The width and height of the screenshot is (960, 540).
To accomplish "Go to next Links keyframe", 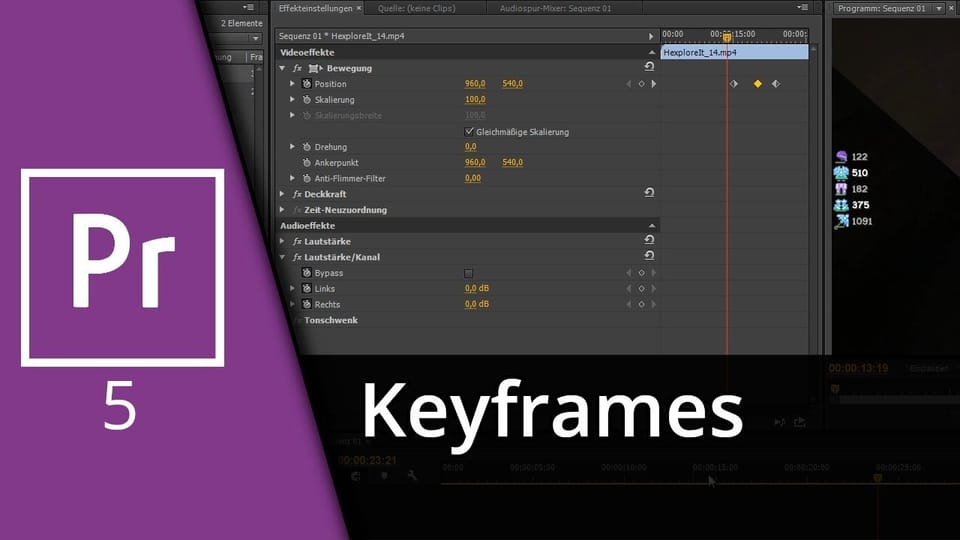I will pyautogui.click(x=654, y=289).
